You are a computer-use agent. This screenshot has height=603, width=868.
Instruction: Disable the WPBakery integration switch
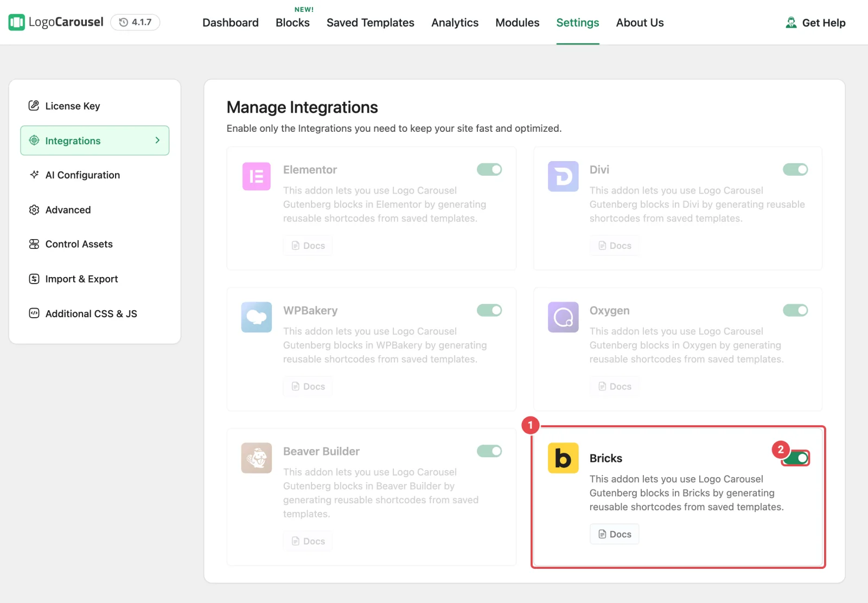coord(489,310)
